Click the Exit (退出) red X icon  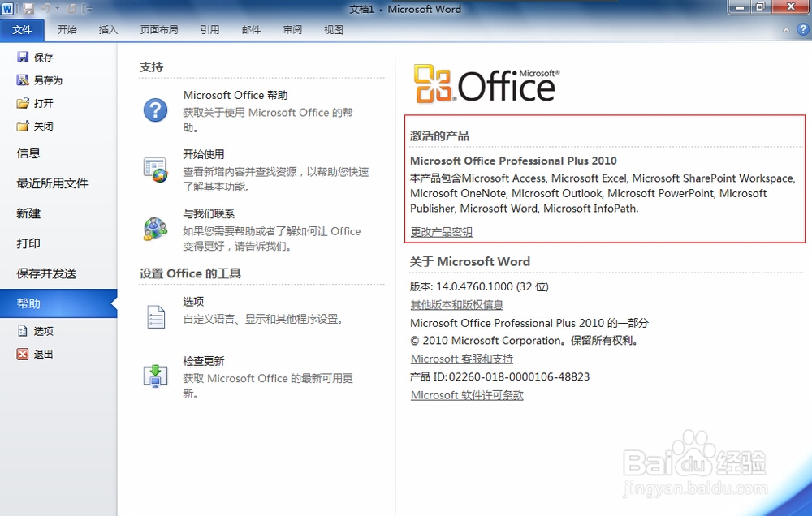coord(23,354)
